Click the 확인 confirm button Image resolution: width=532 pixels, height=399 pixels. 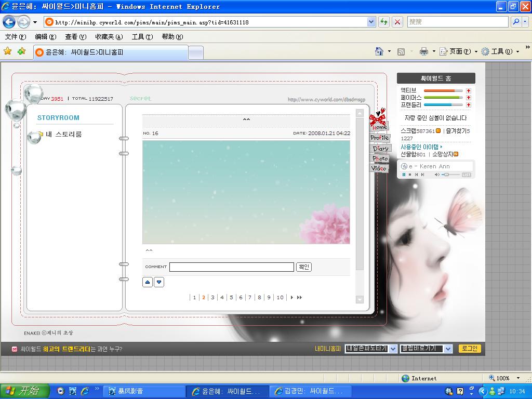click(x=303, y=267)
